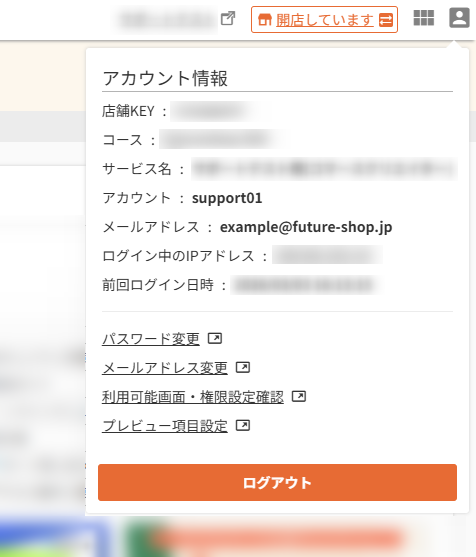Open the パスワード変更 link

tap(151, 339)
